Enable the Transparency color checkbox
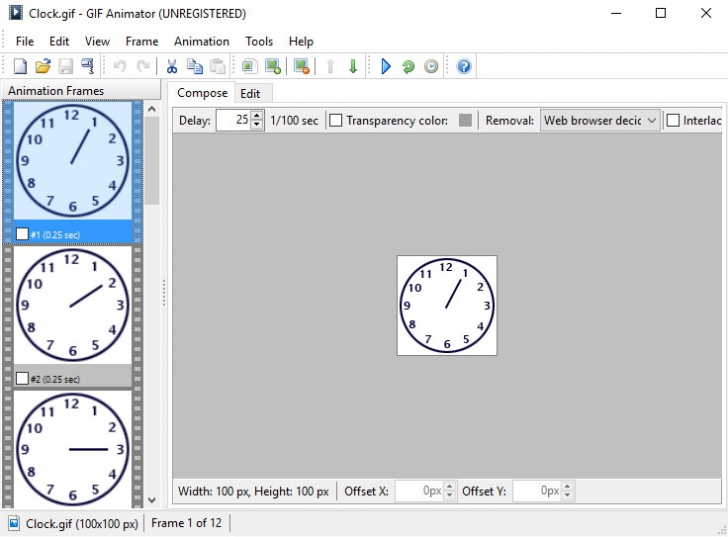728x537 pixels. pyautogui.click(x=335, y=121)
